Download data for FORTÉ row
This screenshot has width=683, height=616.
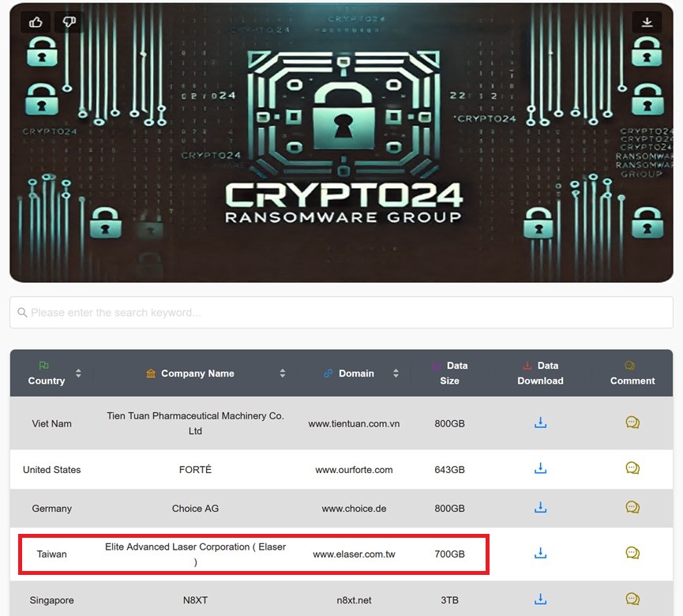[x=540, y=468]
